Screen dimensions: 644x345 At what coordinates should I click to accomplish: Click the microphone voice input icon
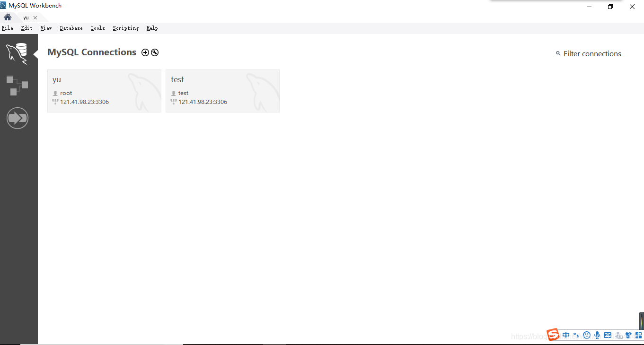[x=597, y=335]
